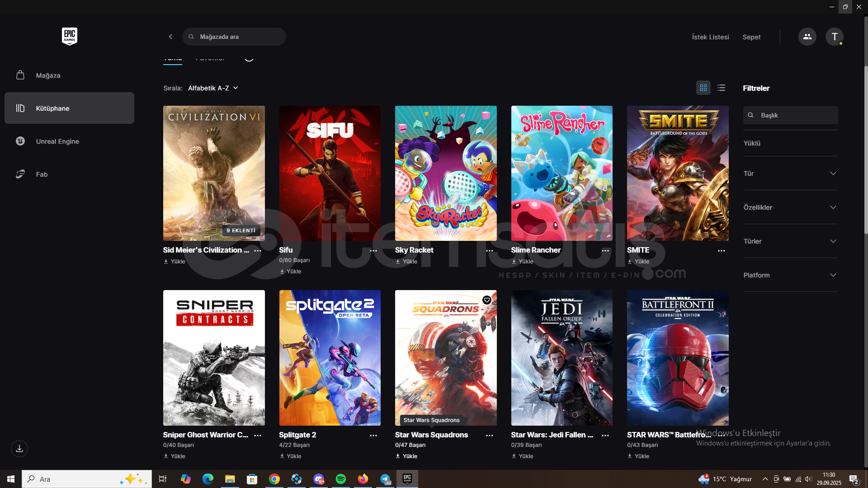This screenshot has width=868, height=488.
Task: Toggle favorite heart on Star Wars Squadrons
Action: click(487, 300)
